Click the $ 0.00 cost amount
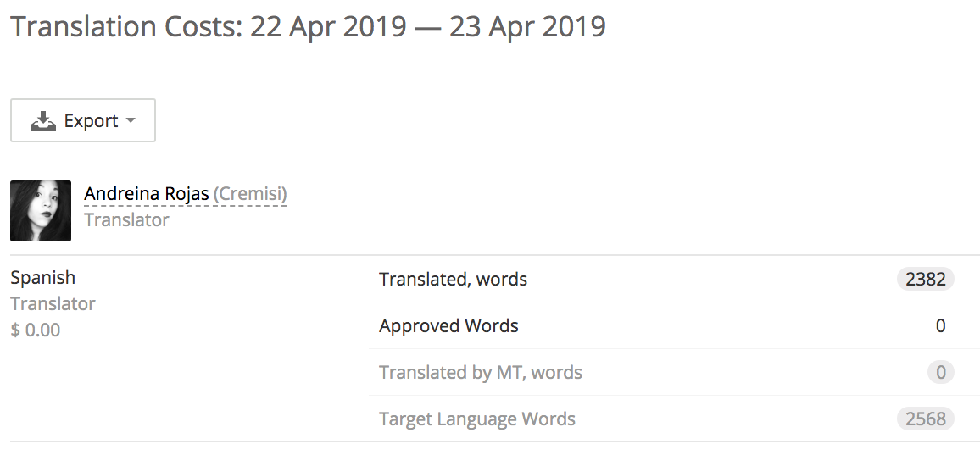 pyautogui.click(x=36, y=330)
